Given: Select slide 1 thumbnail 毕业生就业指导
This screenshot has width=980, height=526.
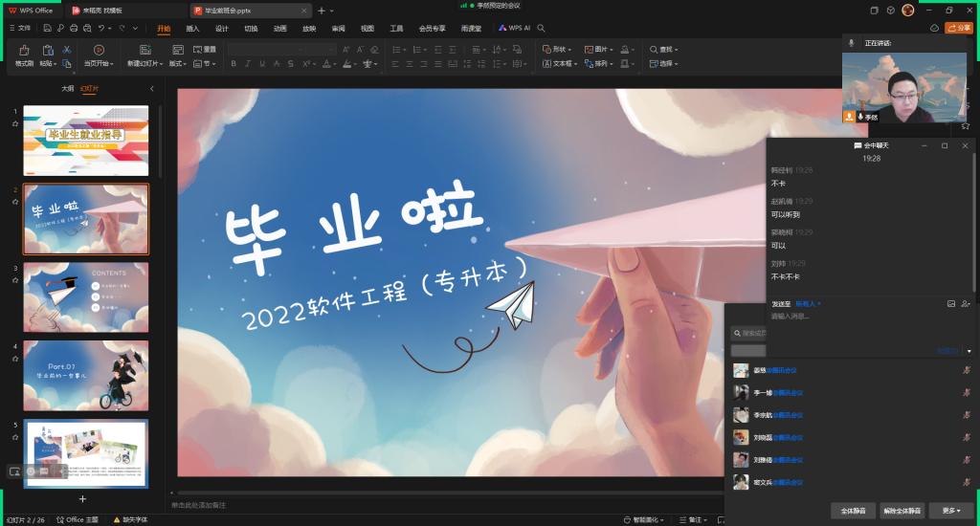Looking at the screenshot, I should pyautogui.click(x=85, y=141).
